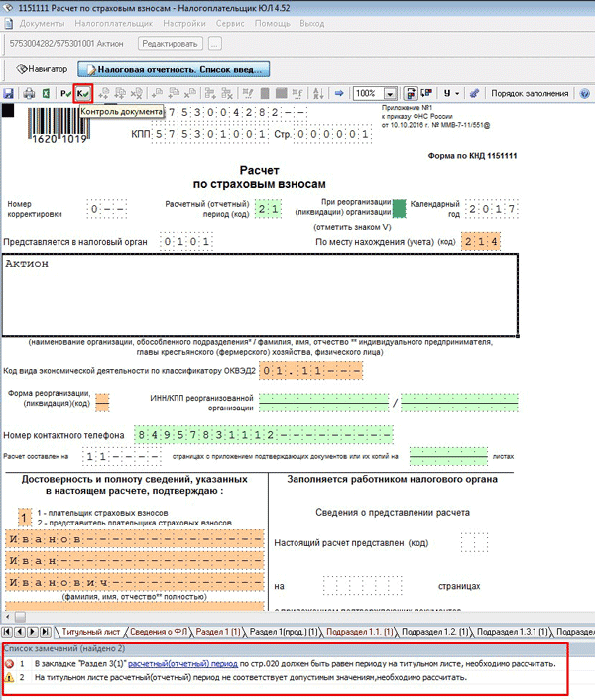Viewport: 595px width, 700px height.
Task: Click the print icon in toolbar
Action: 29,93
